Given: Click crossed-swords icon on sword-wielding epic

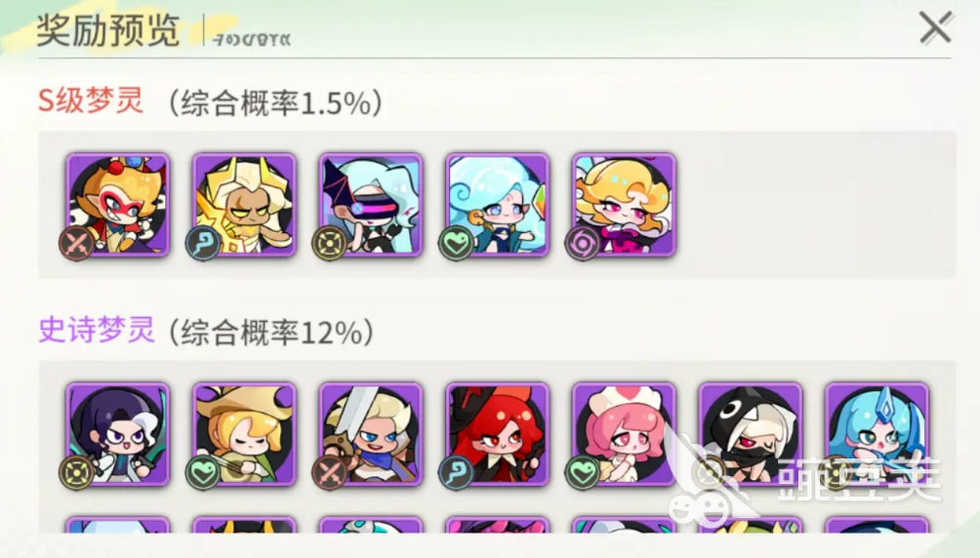Looking at the screenshot, I should pos(329,473).
